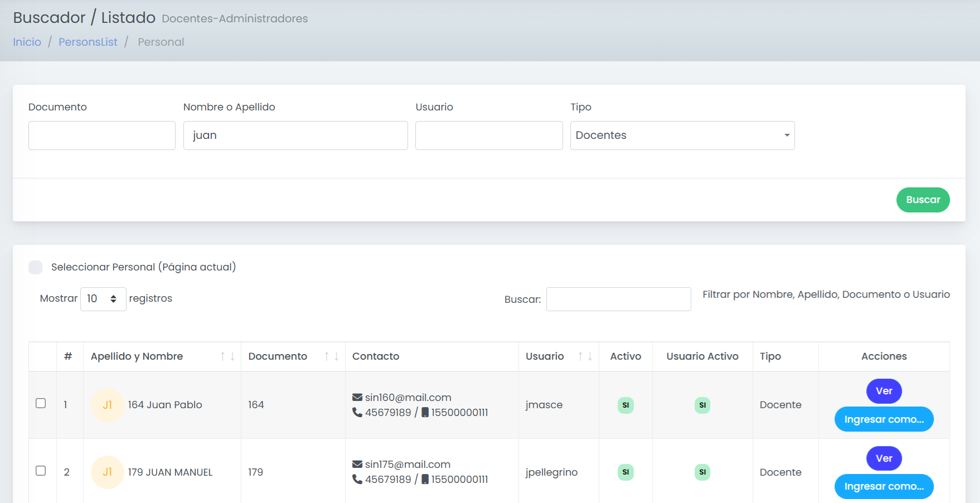The image size is (980, 503).
Task: Focus the Usuario search field
Action: click(489, 136)
